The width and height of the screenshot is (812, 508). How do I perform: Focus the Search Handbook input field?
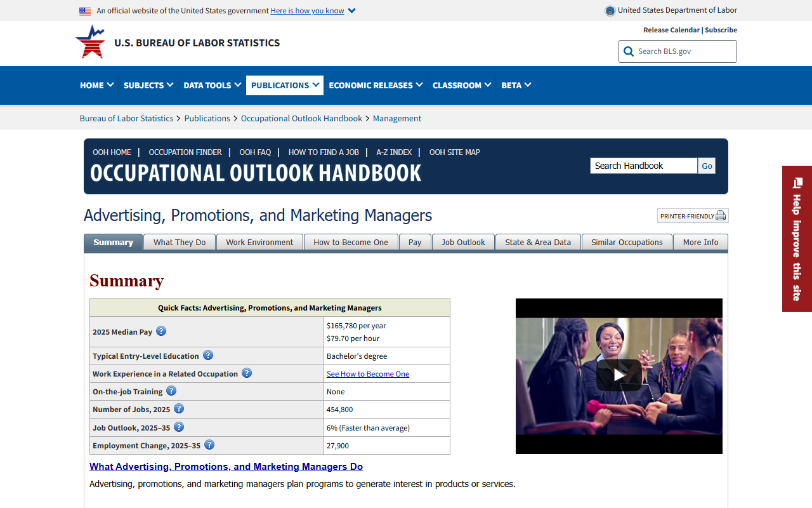coord(644,166)
